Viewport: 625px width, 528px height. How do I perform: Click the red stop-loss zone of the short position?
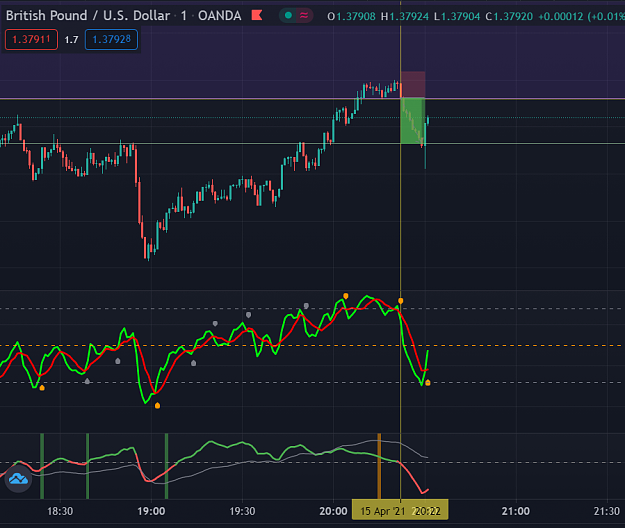click(413, 84)
